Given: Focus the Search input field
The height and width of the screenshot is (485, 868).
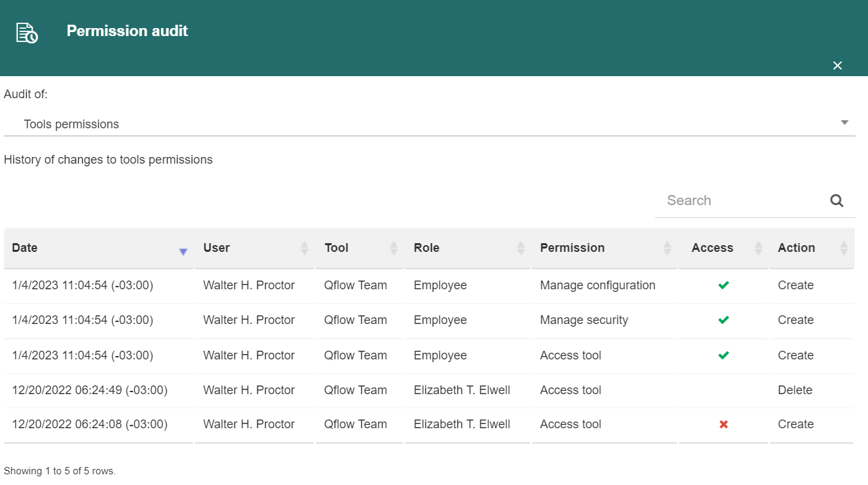Looking at the screenshot, I should [742, 200].
